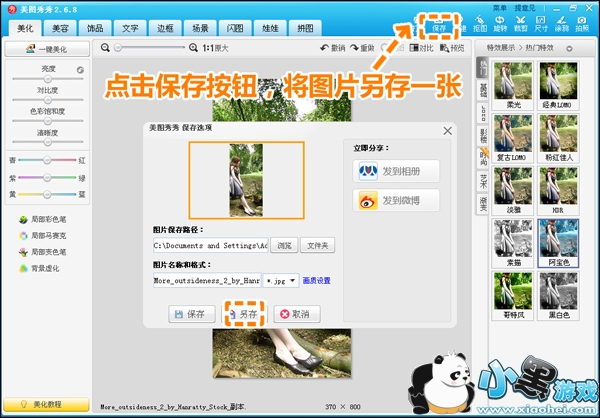Image resolution: width=600 pixels, height=418 pixels.
Task: Select the 局部彩色笔 tool
Action: (x=43, y=219)
